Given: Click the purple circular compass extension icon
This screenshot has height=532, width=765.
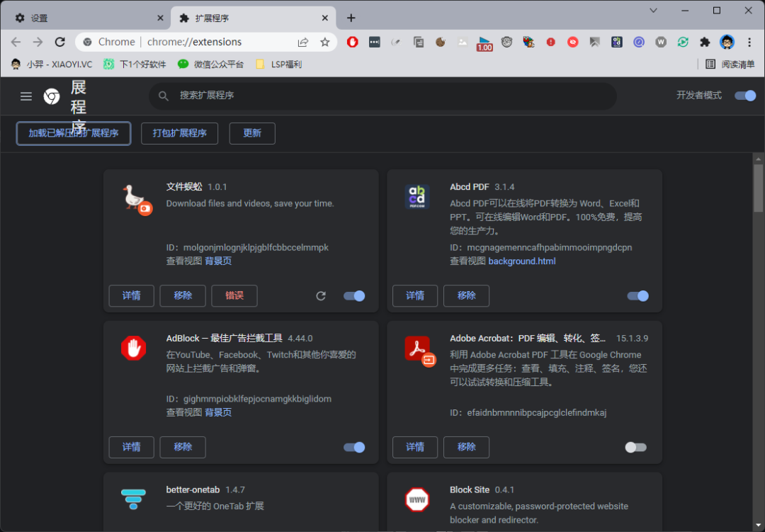Looking at the screenshot, I should point(639,42).
